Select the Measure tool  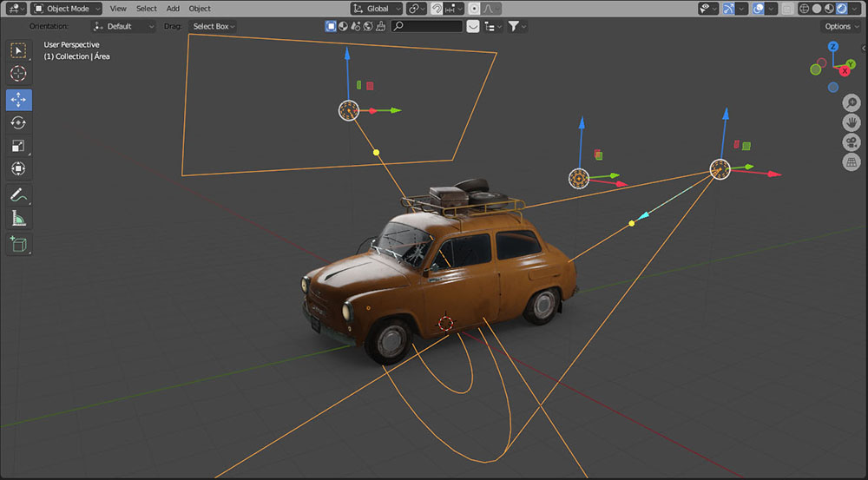tap(18, 218)
